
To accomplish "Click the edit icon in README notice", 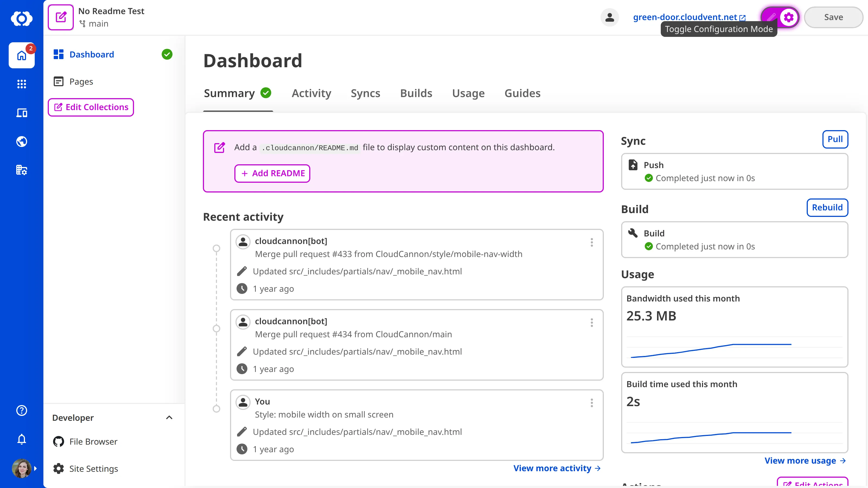I will (x=220, y=147).
